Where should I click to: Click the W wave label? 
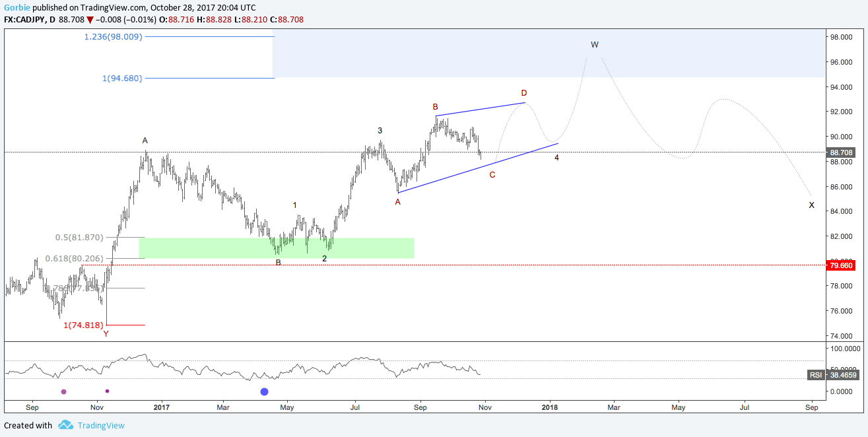595,45
